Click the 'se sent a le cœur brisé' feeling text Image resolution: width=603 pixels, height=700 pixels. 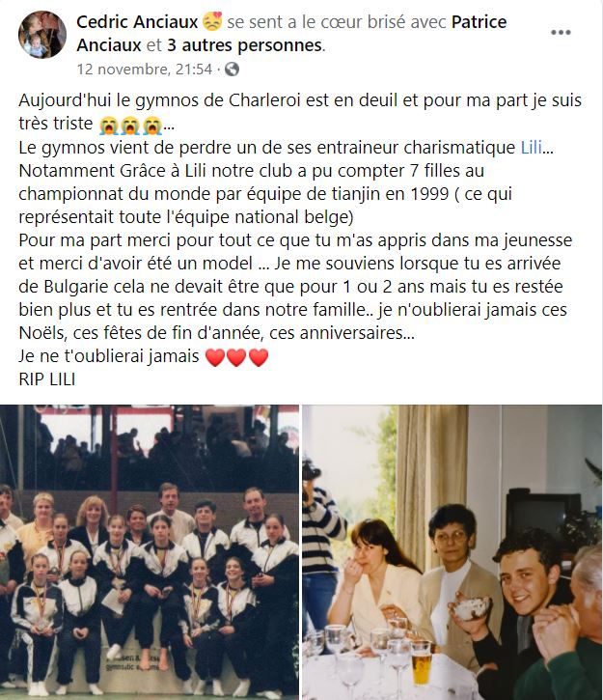tap(337, 22)
